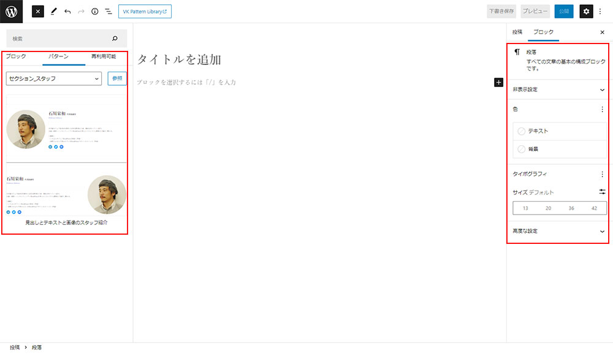Open the three-dot options menu
Screen dimensions: 613x364
tap(600, 11)
